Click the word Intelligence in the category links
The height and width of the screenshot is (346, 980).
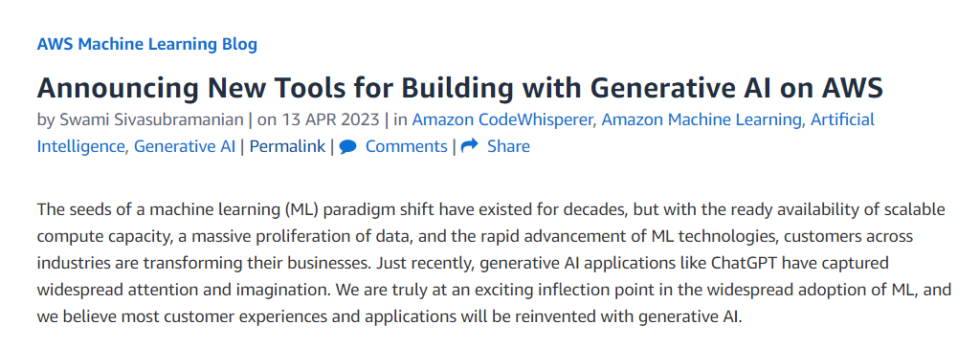click(82, 146)
